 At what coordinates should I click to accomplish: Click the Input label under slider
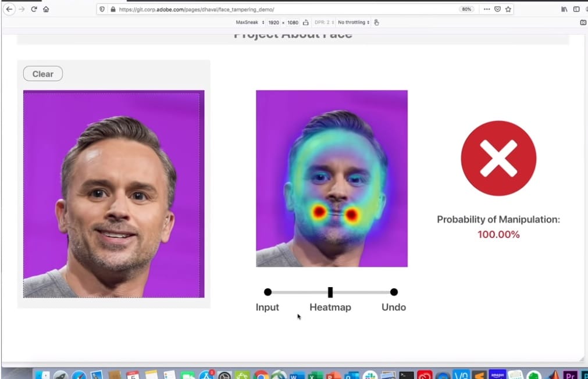pos(268,307)
